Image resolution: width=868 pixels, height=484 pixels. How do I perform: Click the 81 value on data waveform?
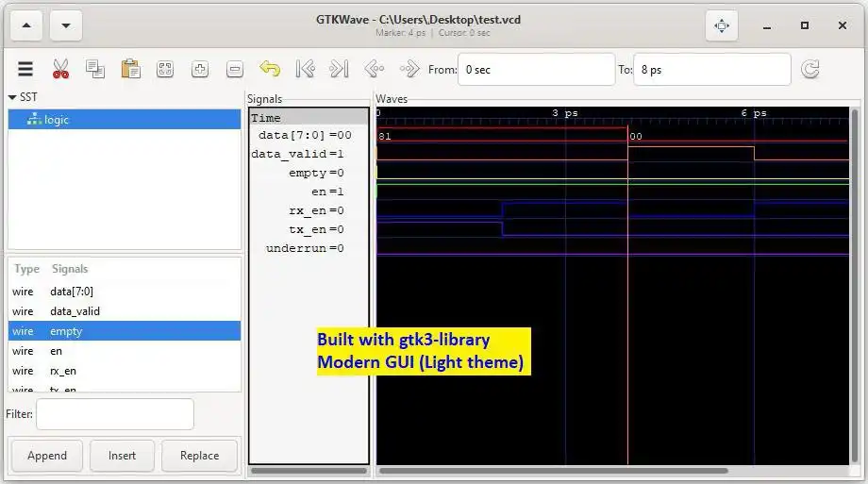[x=385, y=136]
